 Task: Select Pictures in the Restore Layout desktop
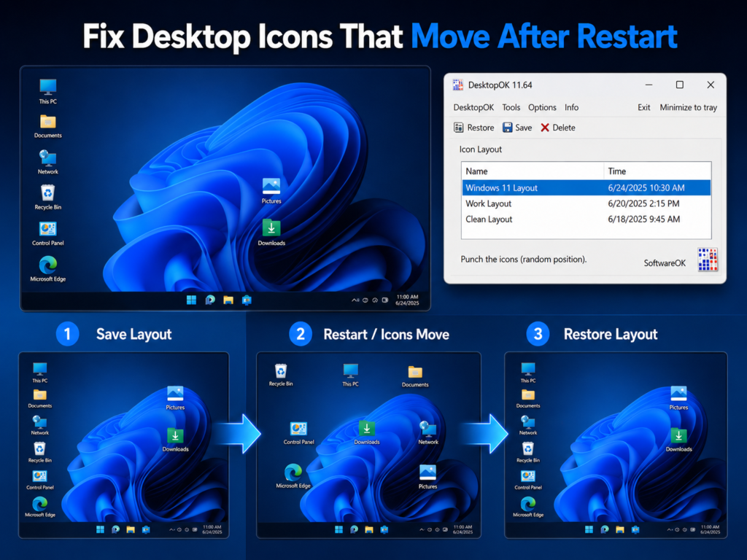point(679,397)
